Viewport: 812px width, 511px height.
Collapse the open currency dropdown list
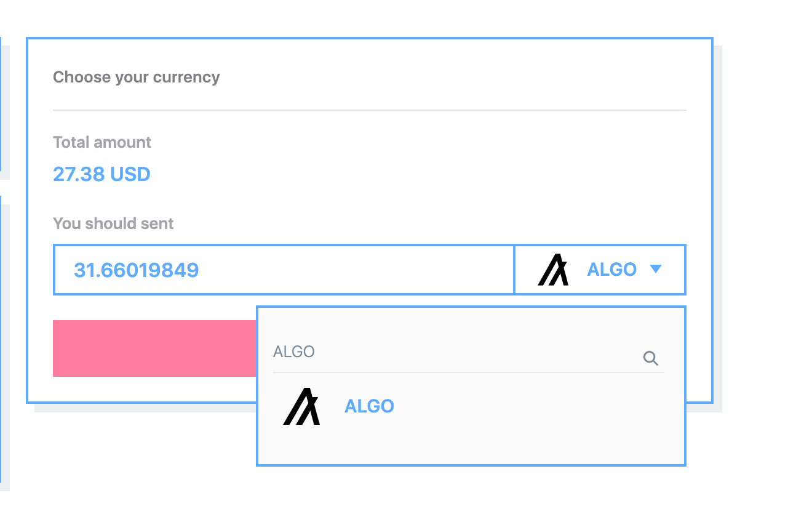pos(656,269)
